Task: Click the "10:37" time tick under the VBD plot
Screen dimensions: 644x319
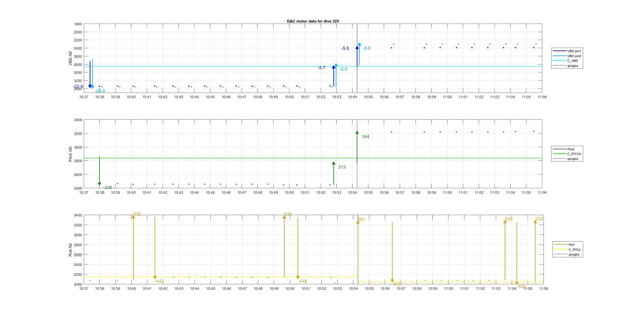Action: 84,97
